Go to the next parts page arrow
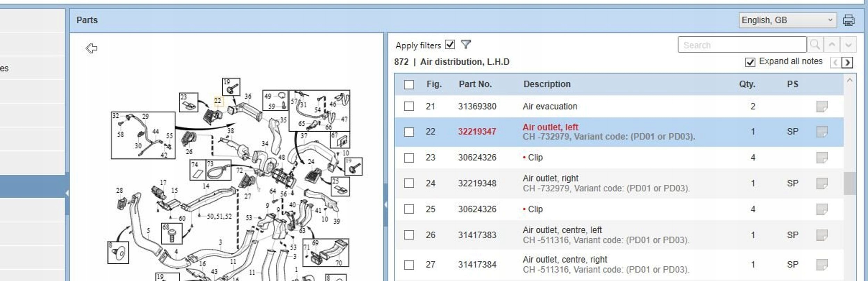868x281 pixels. coord(848,63)
